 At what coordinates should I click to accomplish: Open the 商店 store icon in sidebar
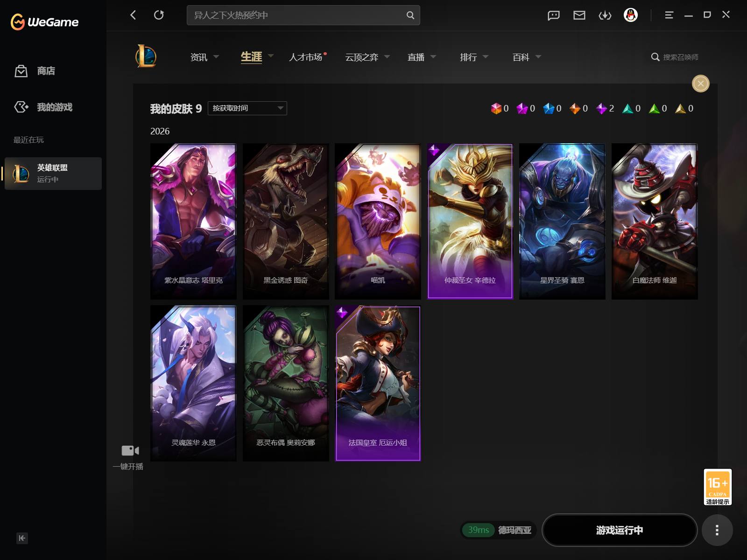(21, 71)
